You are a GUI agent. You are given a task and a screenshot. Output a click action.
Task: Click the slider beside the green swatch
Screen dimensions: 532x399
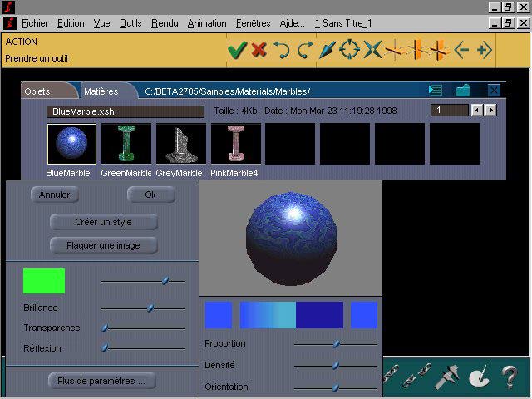142,281
